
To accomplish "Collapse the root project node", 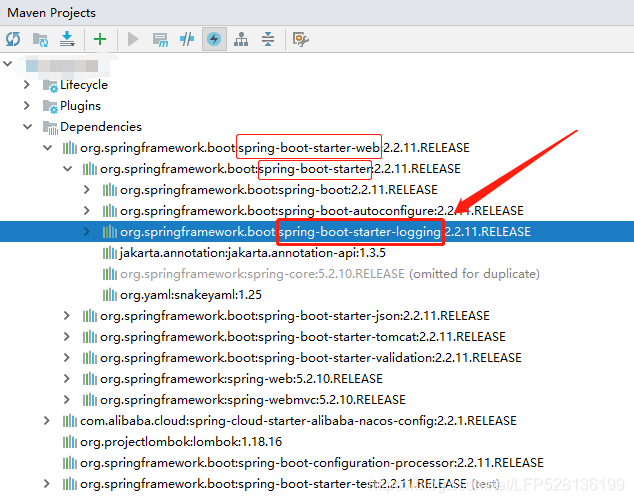I will coord(8,64).
